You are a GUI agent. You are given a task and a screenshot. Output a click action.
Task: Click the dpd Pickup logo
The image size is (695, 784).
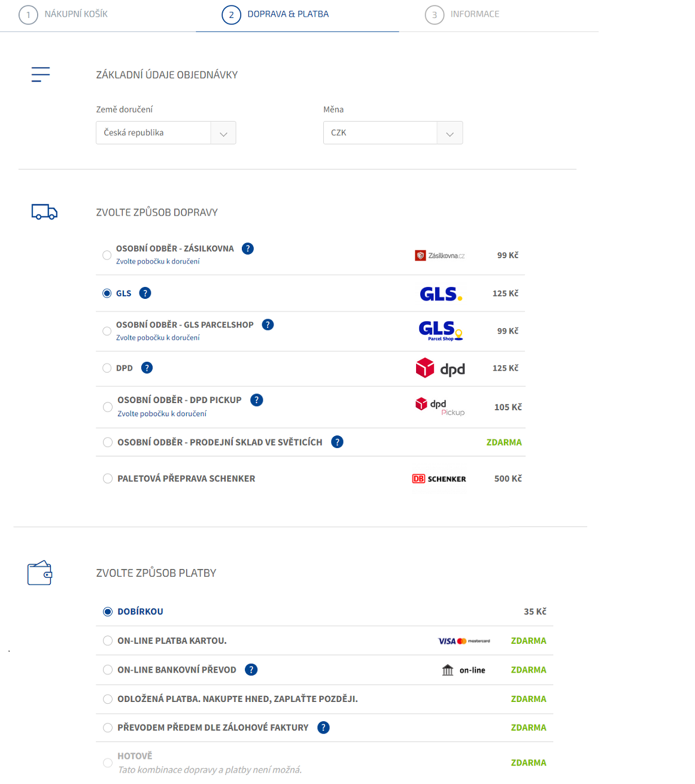pyautogui.click(x=440, y=407)
